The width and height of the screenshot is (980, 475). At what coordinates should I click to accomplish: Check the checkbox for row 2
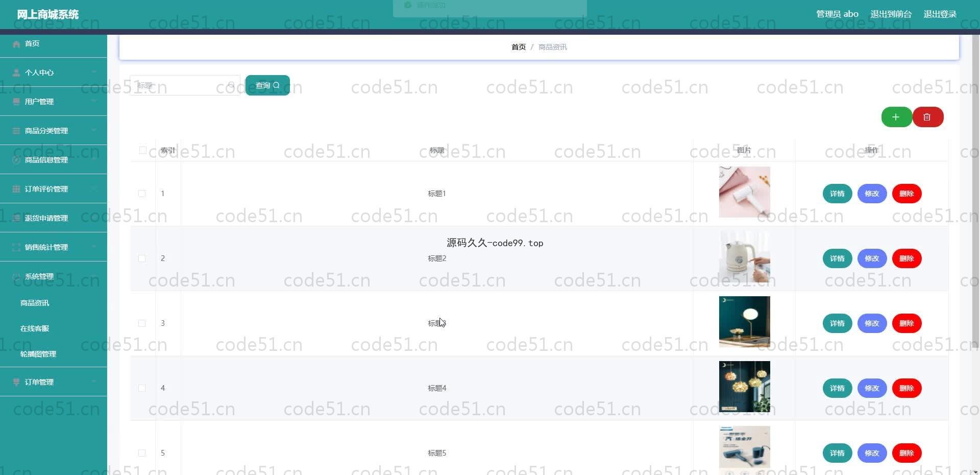click(142, 258)
